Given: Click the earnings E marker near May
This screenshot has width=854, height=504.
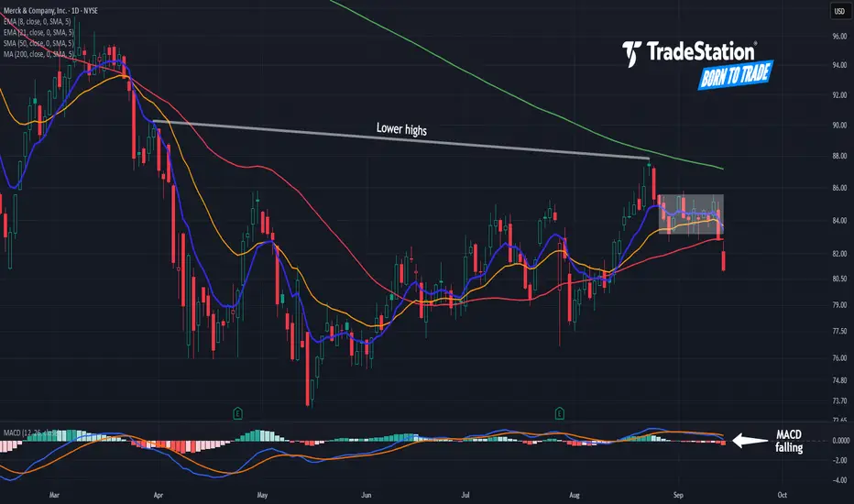Looking at the screenshot, I should (x=237, y=413).
